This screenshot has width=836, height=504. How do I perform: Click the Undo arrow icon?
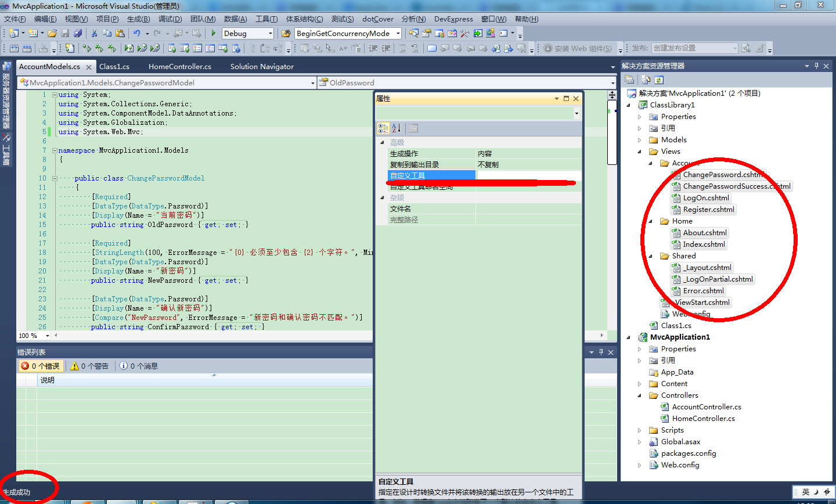click(137, 33)
